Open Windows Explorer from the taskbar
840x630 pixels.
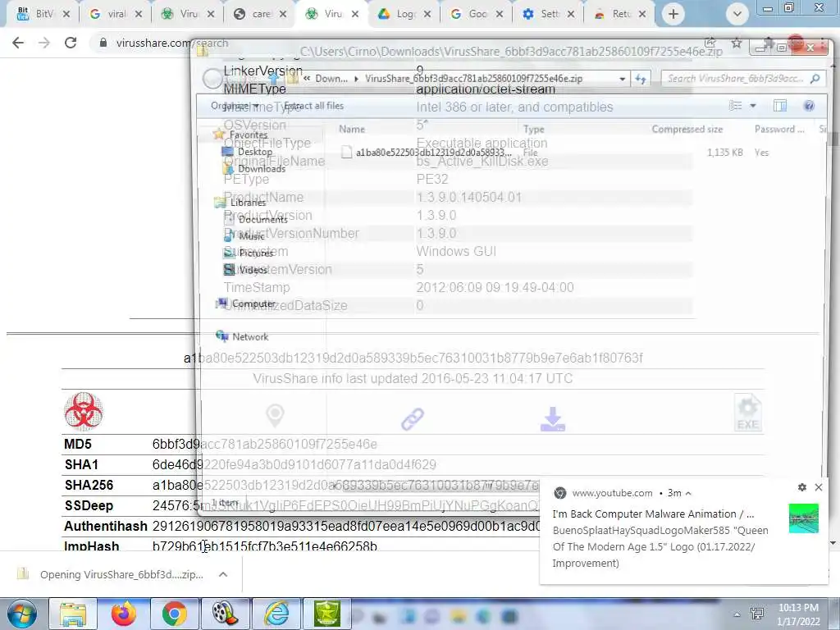(73, 614)
